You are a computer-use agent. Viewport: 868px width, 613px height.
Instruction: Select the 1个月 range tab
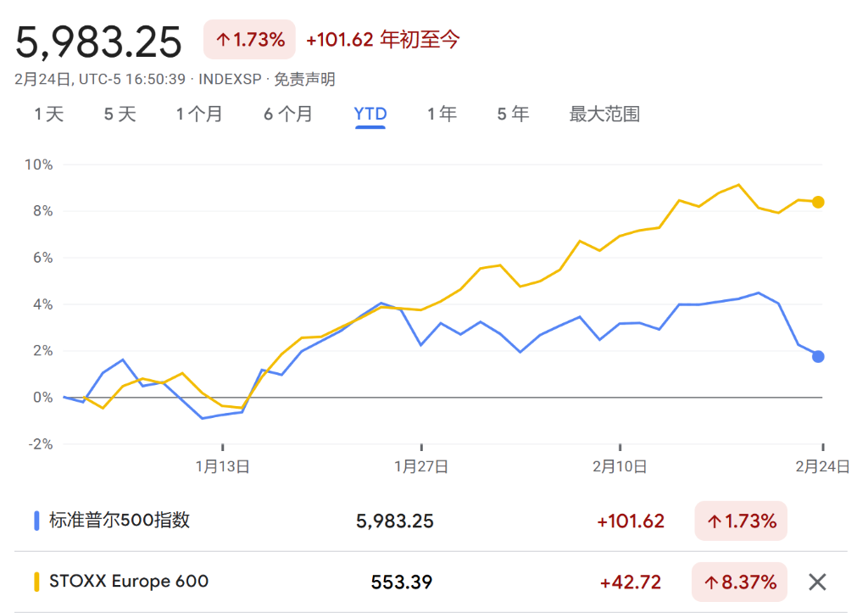199,114
